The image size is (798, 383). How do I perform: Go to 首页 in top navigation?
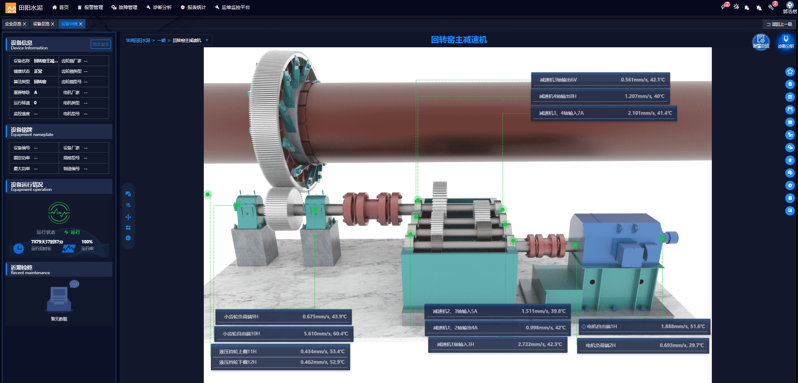click(x=61, y=7)
